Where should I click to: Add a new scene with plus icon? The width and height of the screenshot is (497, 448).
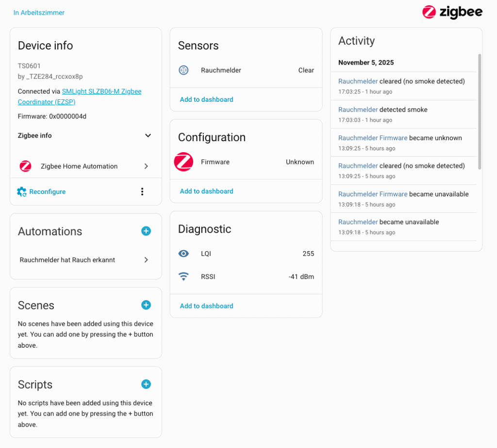click(146, 305)
